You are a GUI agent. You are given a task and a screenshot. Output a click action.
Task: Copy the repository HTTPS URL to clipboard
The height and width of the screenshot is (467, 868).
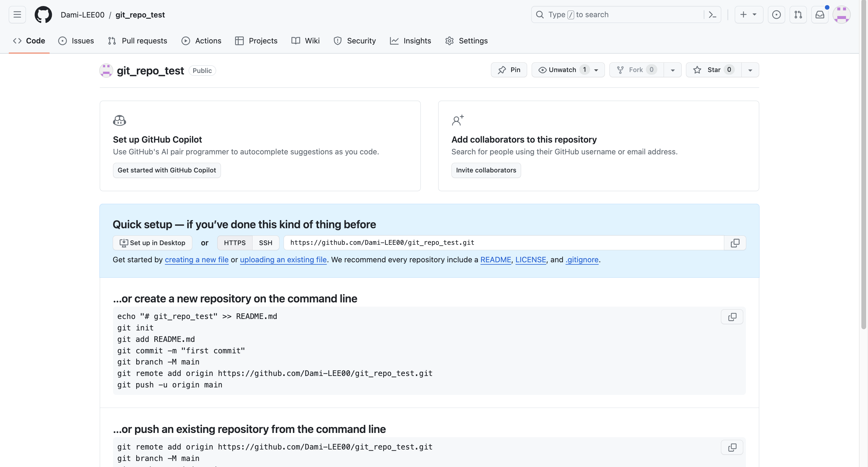pyautogui.click(x=735, y=243)
